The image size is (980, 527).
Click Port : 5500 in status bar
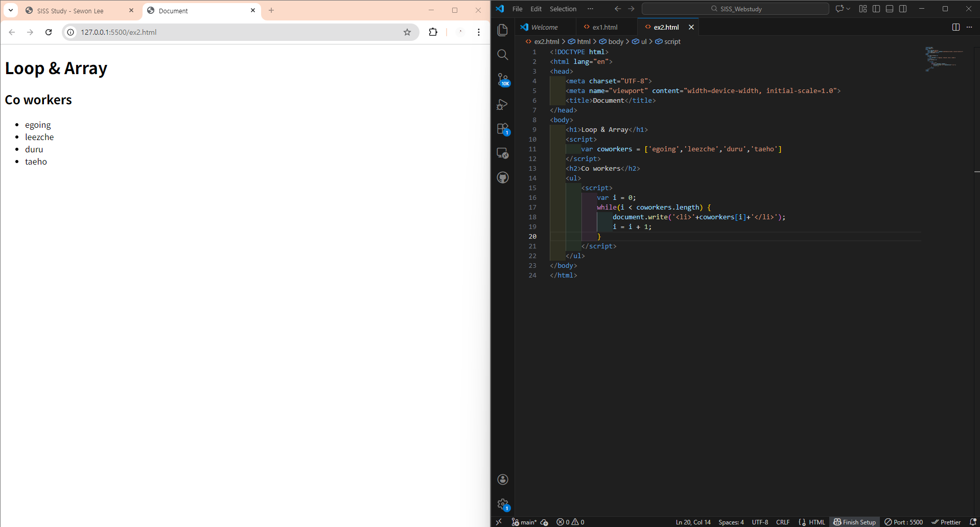coord(904,522)
